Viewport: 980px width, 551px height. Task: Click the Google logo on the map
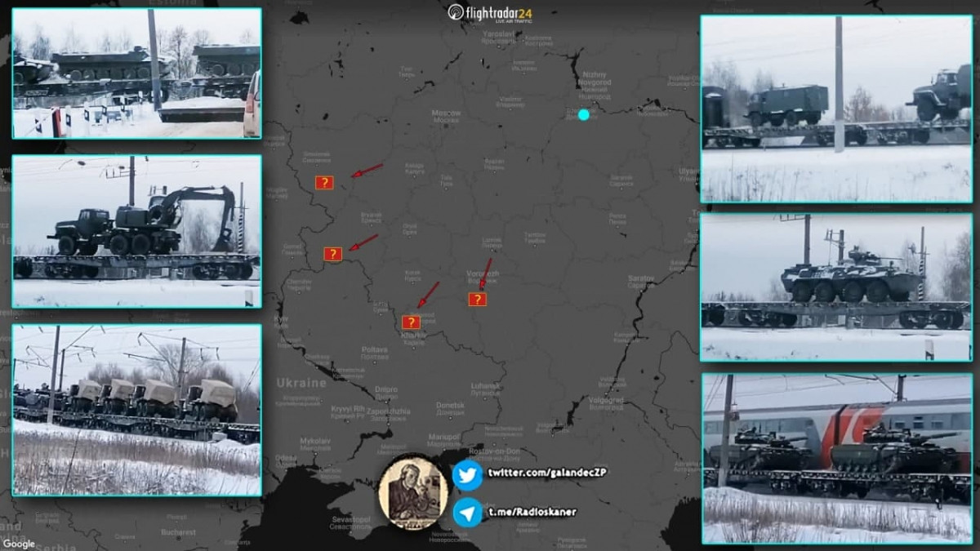click(19, 544)
